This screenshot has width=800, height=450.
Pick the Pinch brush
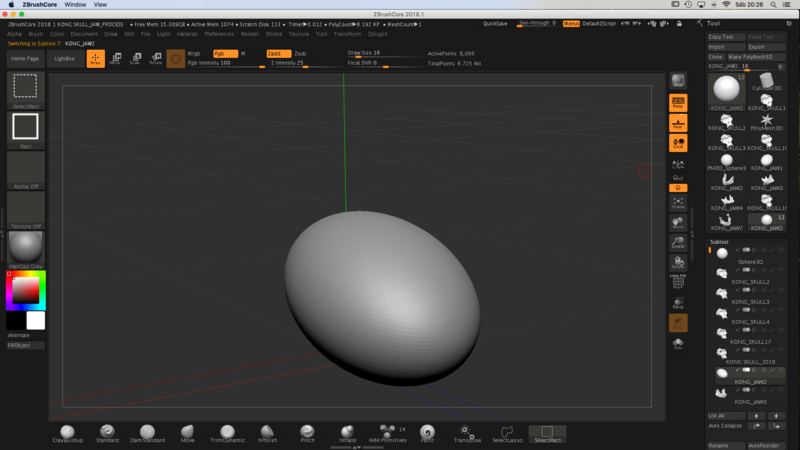pos(307,431)
